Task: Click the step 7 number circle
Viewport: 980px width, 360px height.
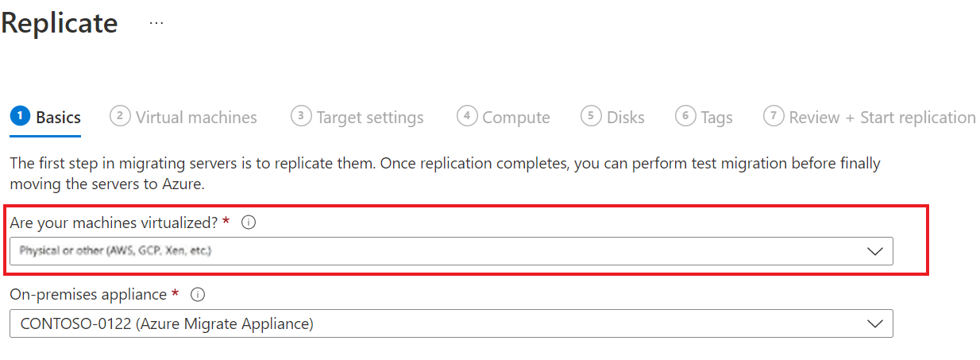Action: [x=773, y=116]
